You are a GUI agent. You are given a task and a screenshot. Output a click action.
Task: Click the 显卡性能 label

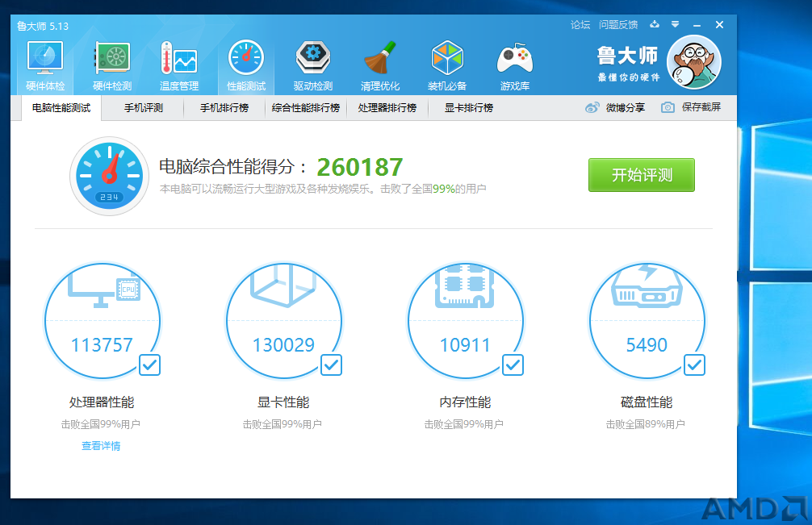[283, 402]
